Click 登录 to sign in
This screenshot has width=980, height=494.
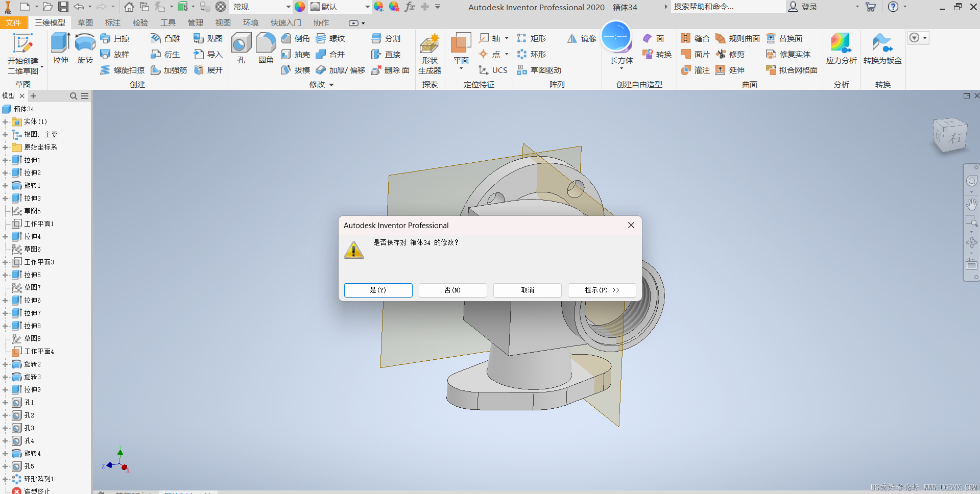click(803, 7)
